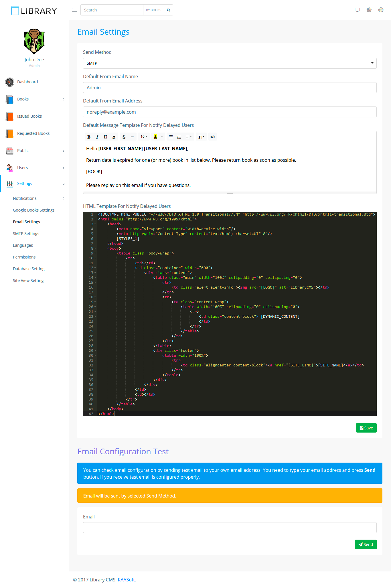Expand the paragraph alignment dropdown
This screenshot has width=391, height=588.
click(x=188, y=137)
